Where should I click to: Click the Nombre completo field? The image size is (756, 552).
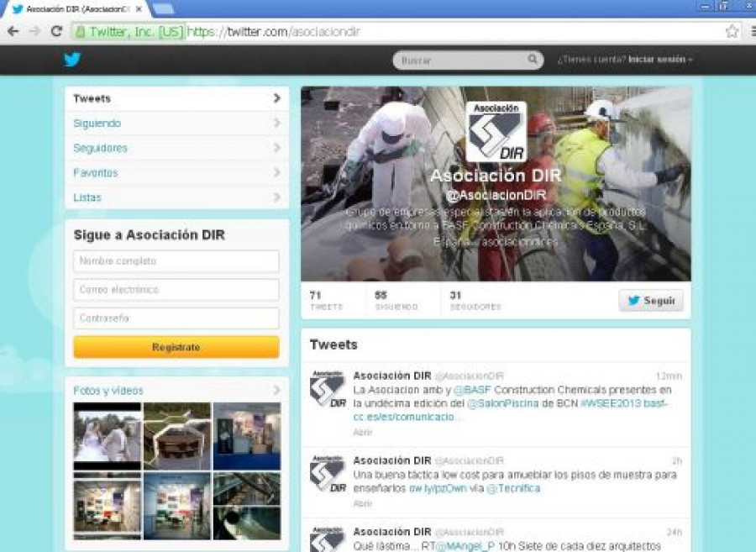pos(176,261)
